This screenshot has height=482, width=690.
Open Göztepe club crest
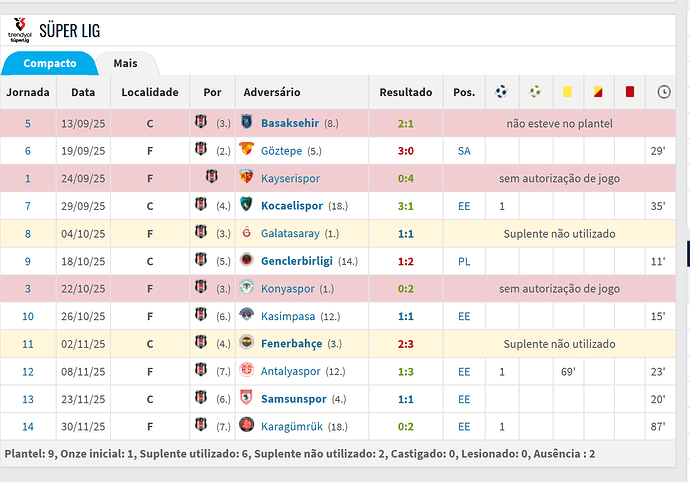click(247, 149)
